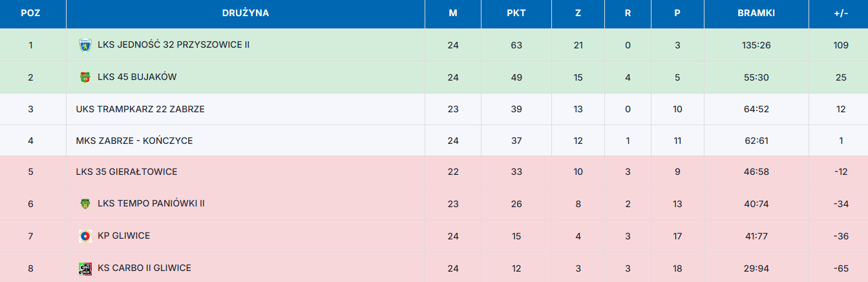Click the LKS Tempo Paniówki II crest
The width and height of the screenshot is (868, 282).
click(85, 204)
